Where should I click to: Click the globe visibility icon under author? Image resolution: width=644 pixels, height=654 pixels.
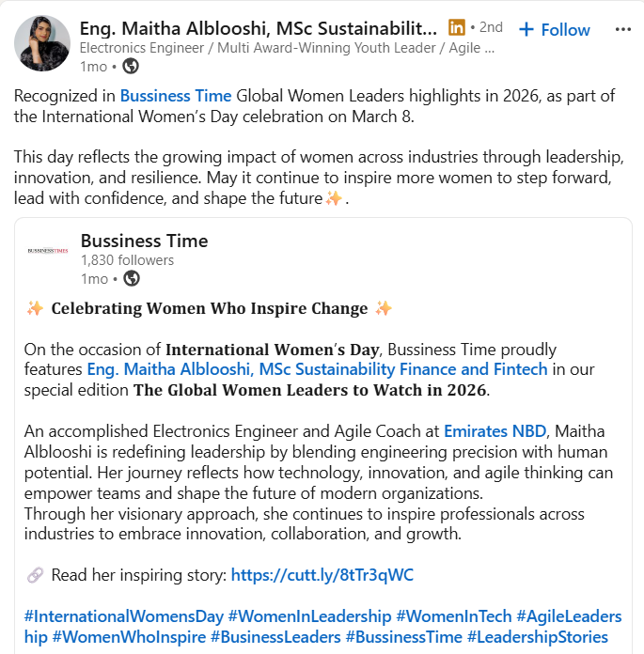pyautogui.click(x=132, y=66)
